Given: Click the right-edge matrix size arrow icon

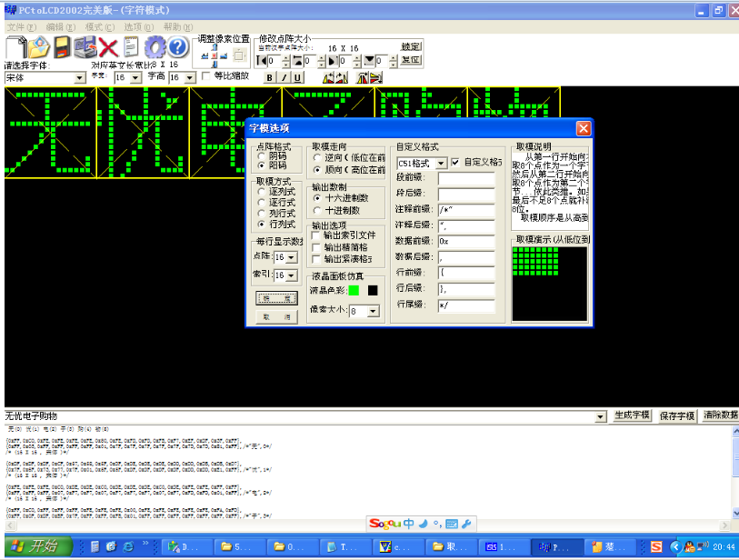Looking at the screenshot, I should pyautogui.click(x=333, y=61).
